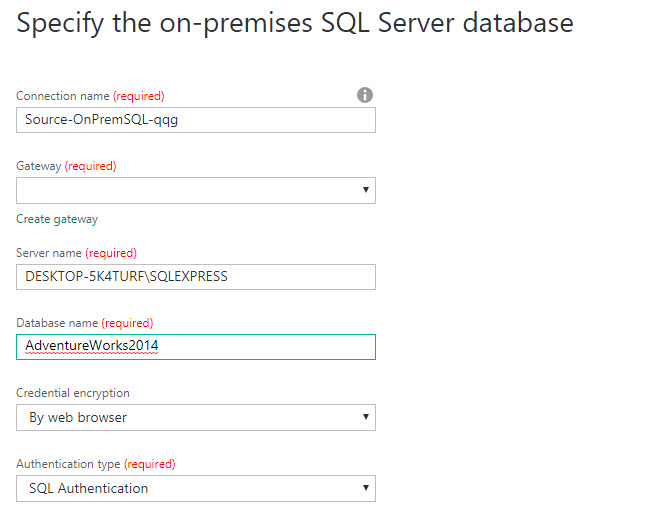Click the Server name label
666x512 pixels.
click(49, 253)
